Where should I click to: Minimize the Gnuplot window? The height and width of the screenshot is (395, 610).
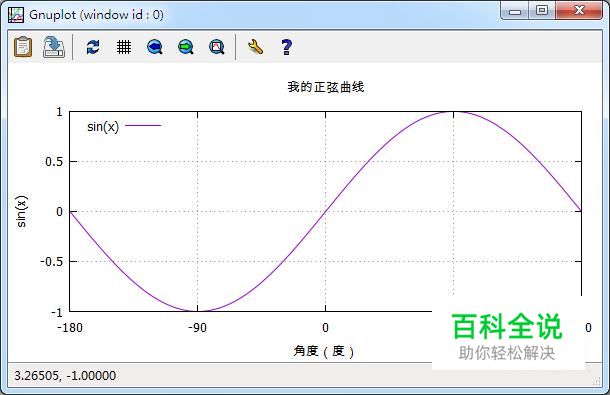tap(515, 11)
